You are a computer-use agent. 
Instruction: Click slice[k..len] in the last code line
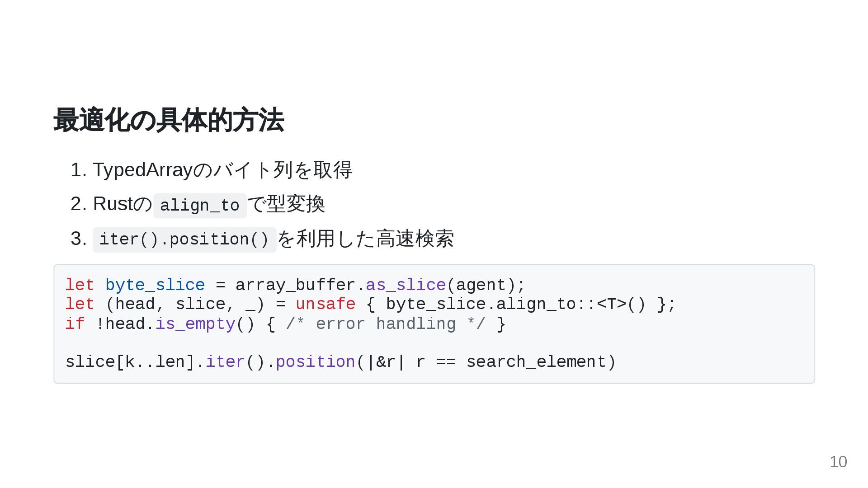tap(130, 362)
